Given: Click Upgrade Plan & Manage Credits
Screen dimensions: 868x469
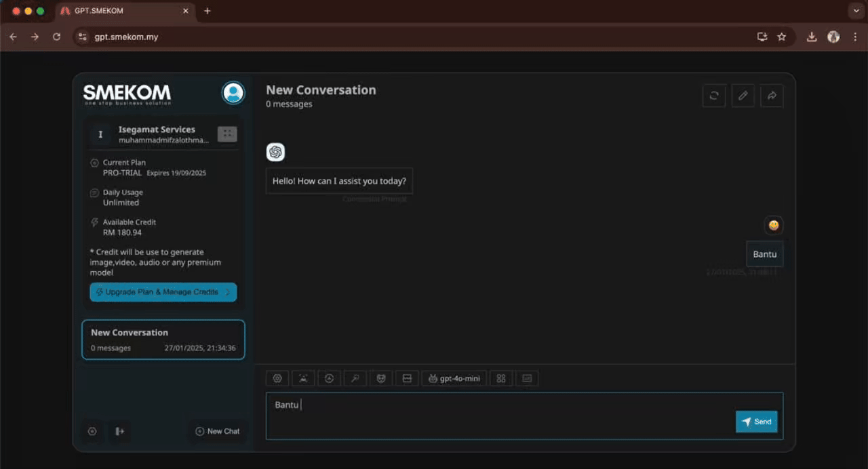Looking at the screenshot, I should coord(163,292).
